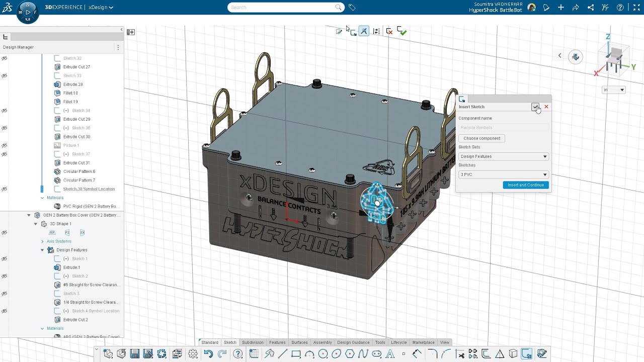Image resolution: width=644 pixels, height=362 pixels.
Task: Open the Sketches dropdown showing 3 PVC
Action: click(x=503, y=174)
